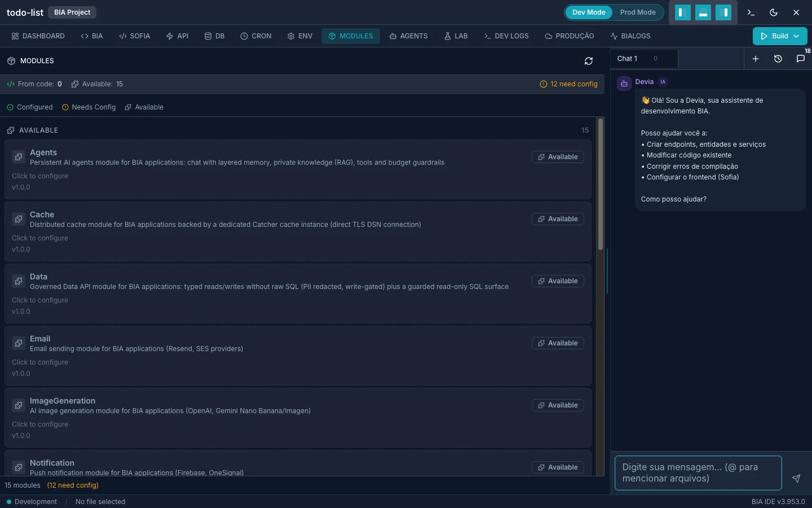Open the Cache module title
This screenshot has height=508, width=812.
coord(42,214)
